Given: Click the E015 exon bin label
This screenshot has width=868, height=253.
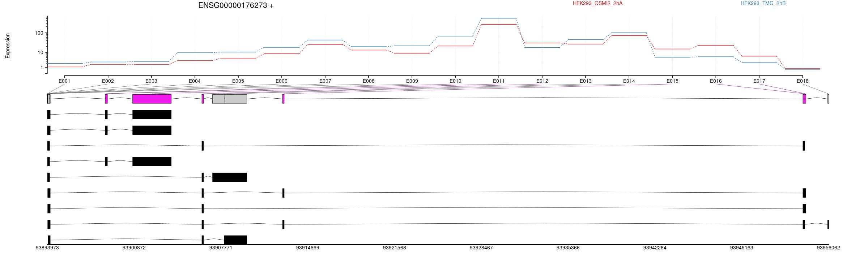Looking at the screenshot, I should coord(672,81).
